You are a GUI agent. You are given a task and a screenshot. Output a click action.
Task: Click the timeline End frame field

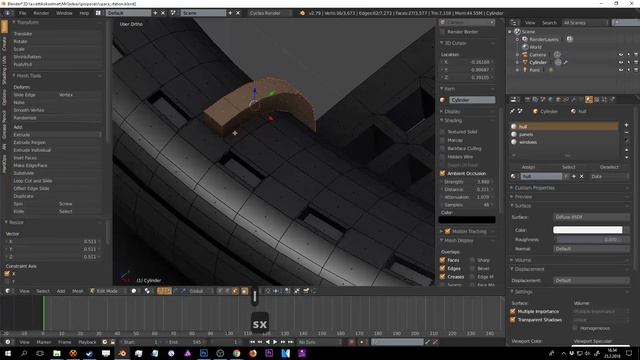pyautogui.click(x=186, y=342)
